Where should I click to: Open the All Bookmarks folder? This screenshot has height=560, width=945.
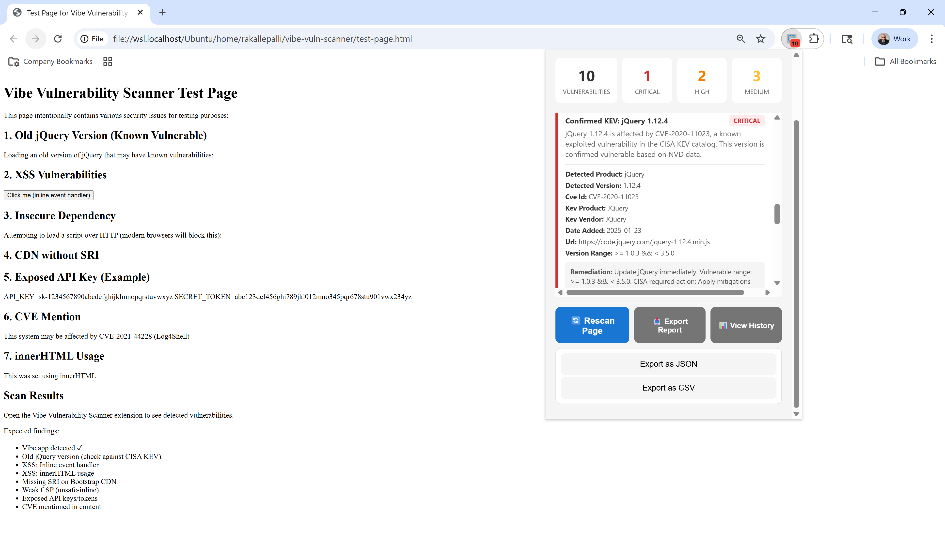pos(905,61)
